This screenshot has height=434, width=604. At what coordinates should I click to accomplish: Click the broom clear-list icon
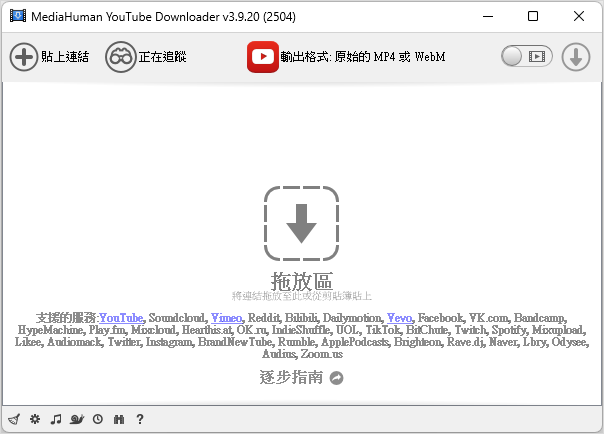pos(14,420)
